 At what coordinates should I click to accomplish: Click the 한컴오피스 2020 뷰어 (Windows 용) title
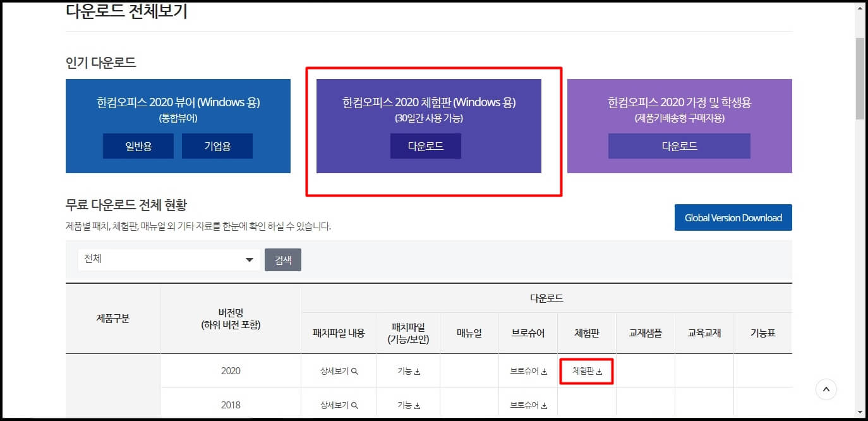coord(178,102)
